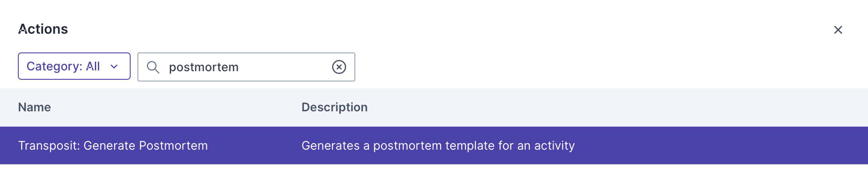Viewport: 868px width, 174px height.
Task: Open the Category: All dropdown
Action: point(74,66)
